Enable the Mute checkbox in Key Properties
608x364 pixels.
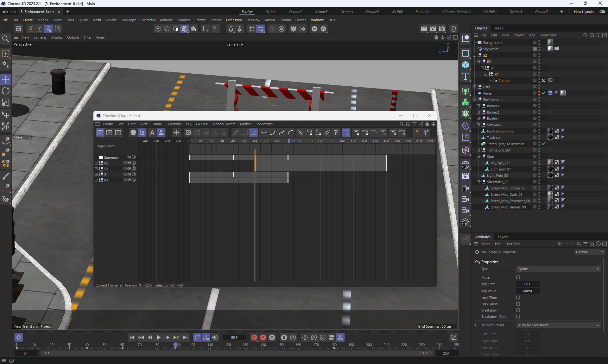point(518,277)
